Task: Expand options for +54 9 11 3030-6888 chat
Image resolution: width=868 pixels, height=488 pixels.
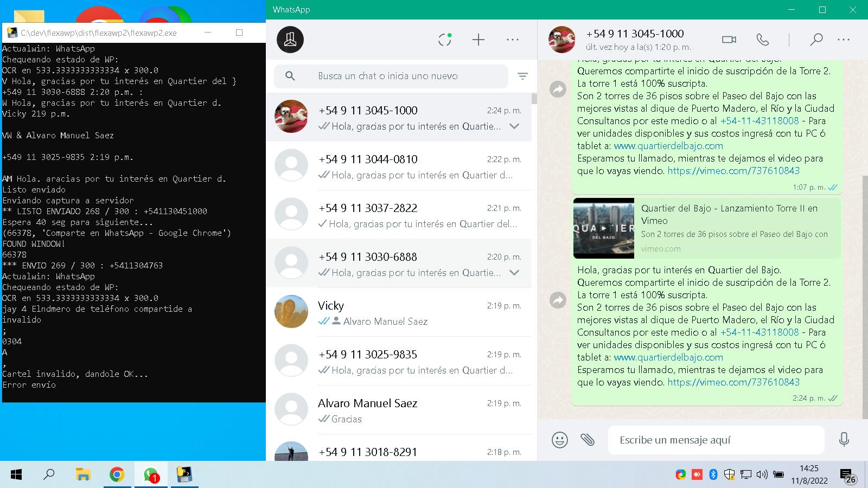Action: (514, 273)
